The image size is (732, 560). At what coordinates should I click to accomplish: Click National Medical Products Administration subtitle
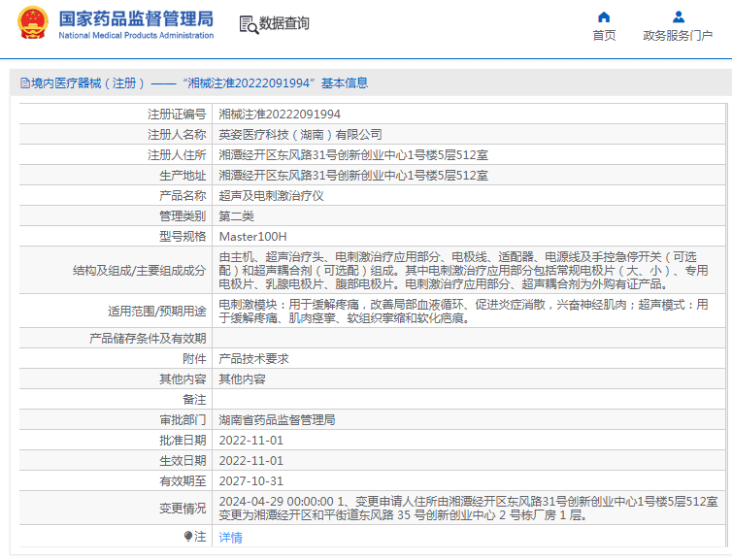point(136,36)
